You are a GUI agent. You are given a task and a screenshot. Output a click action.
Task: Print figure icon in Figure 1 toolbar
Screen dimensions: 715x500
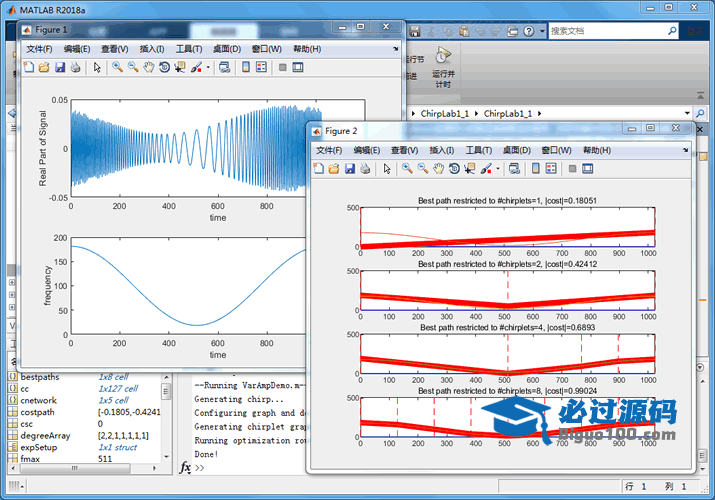click(75, 67)
